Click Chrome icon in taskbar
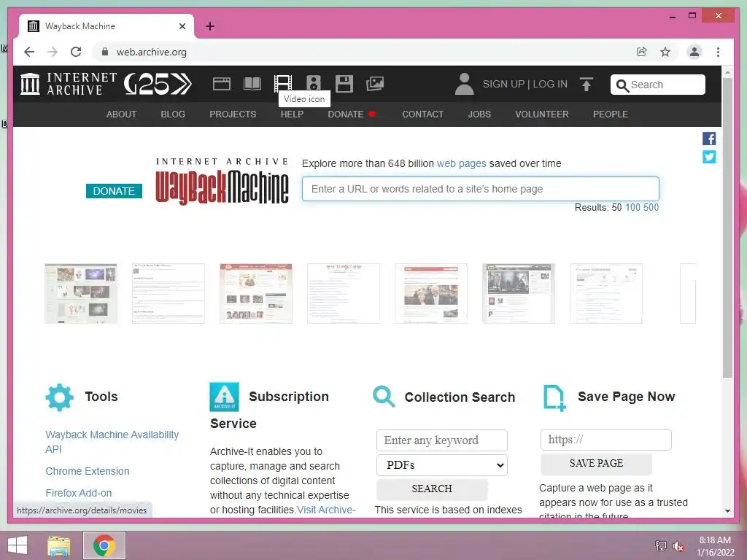 [104, 545]
